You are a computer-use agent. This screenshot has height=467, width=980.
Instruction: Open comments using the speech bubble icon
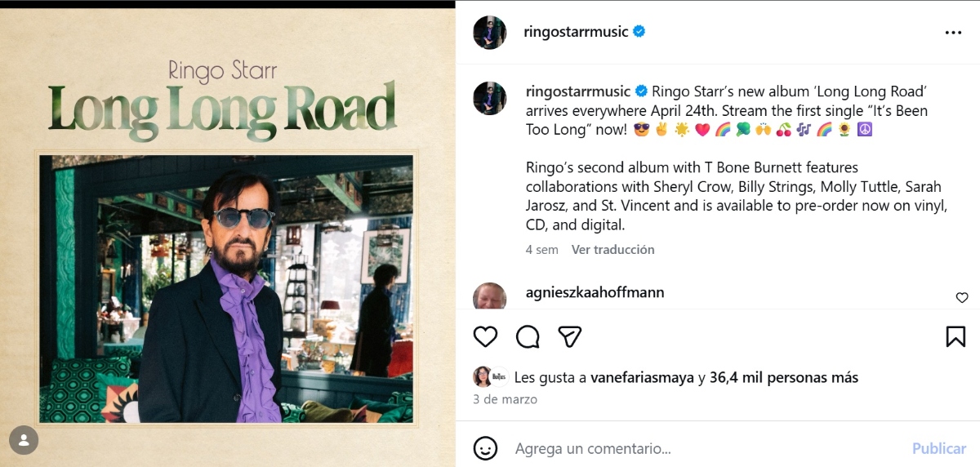coord(528,336)
